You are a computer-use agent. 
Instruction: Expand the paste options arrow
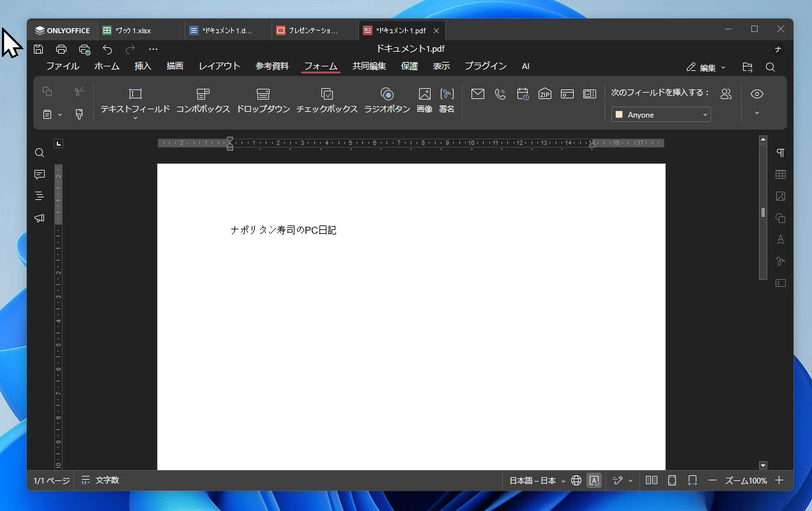point(60,115)
